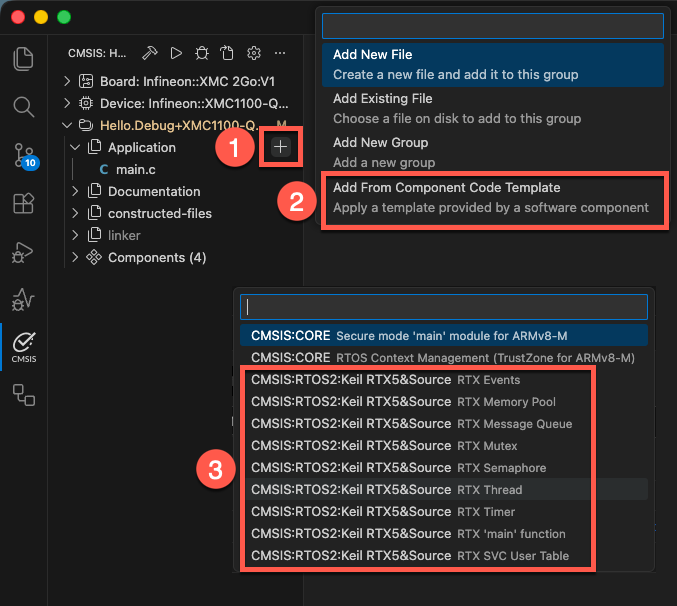Collapse the Application group

(x=76, y=147)
